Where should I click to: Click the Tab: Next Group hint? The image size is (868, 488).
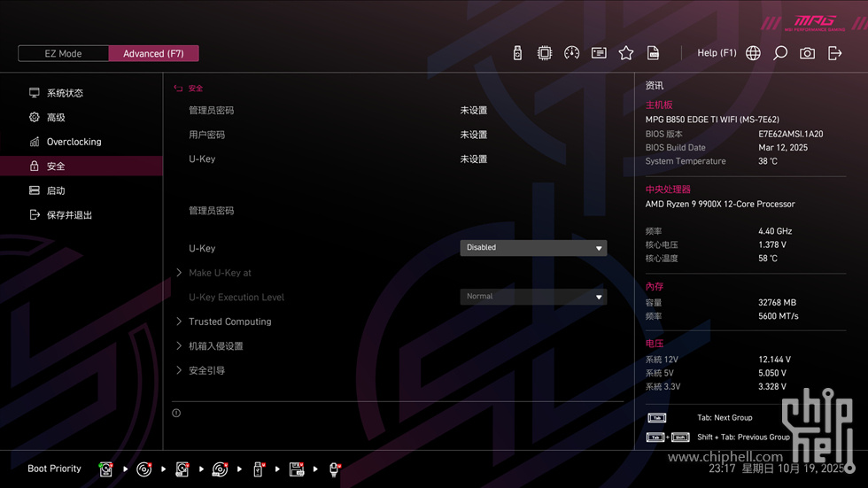point(725,418)
